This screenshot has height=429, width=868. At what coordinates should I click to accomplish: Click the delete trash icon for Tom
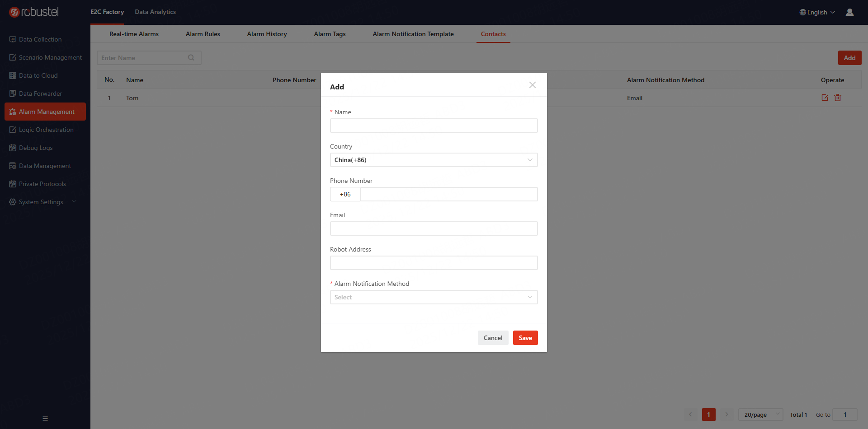838,98
